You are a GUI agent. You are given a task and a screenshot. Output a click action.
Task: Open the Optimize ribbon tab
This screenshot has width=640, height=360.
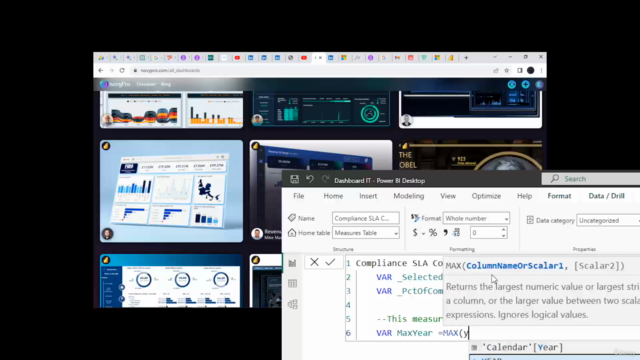point(486,196)
